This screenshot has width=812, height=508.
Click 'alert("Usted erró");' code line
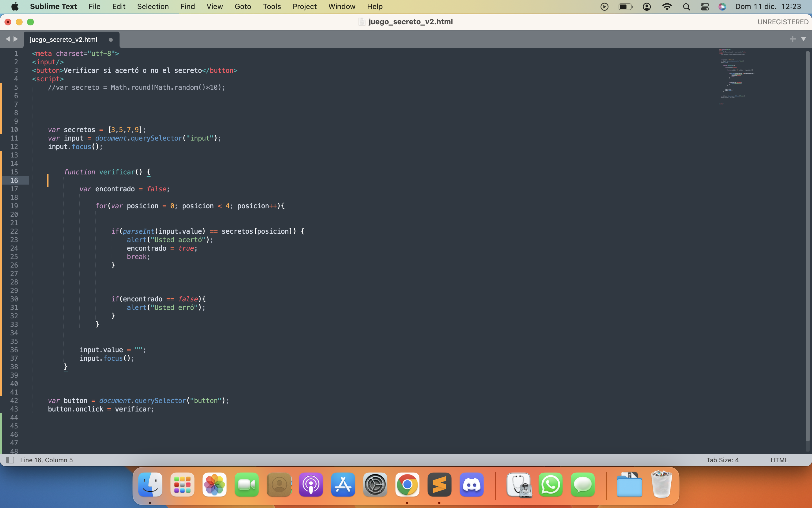point(166,307)
